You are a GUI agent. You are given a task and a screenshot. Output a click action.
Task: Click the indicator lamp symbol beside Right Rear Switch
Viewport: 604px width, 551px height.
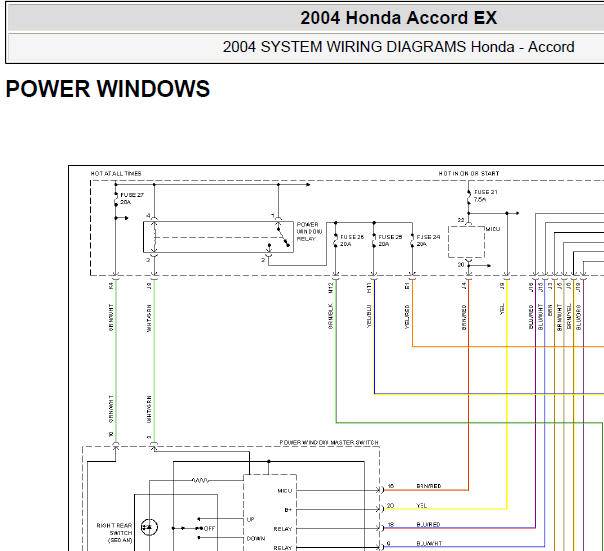pos(149,527)
